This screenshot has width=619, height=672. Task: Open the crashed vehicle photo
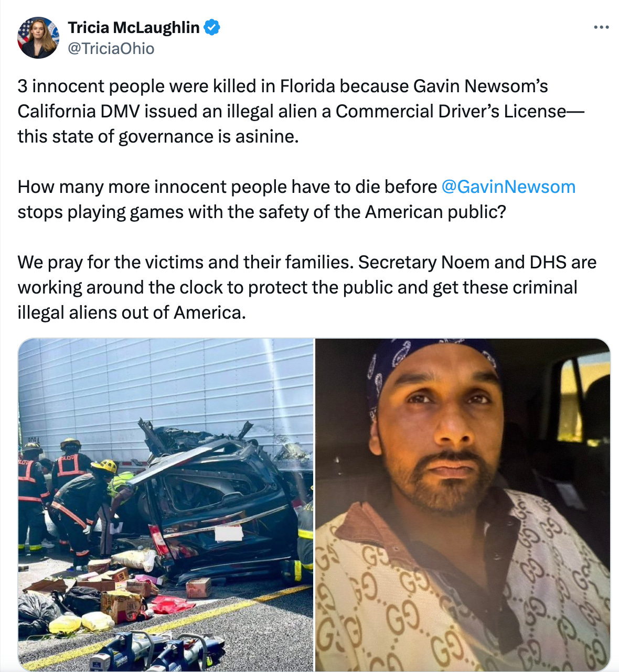(x=166, y=505)
